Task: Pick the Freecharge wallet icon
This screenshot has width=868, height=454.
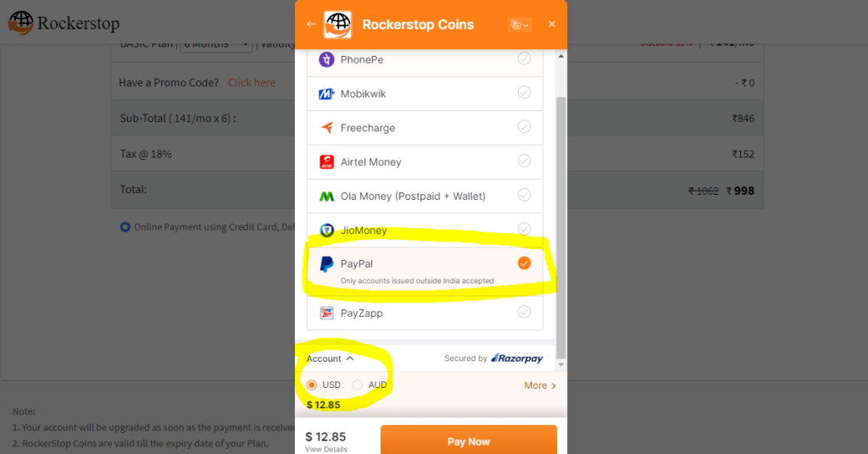Action: pos(326,128)
